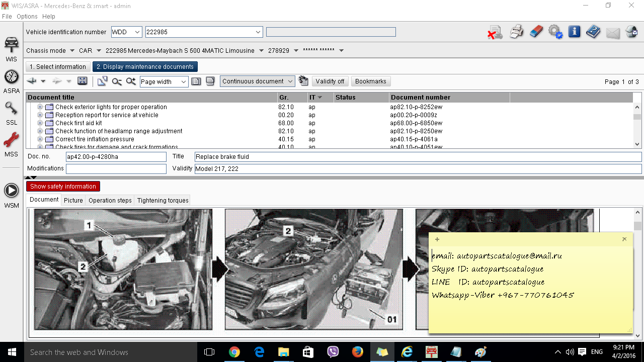Open the Help menu

49,17
